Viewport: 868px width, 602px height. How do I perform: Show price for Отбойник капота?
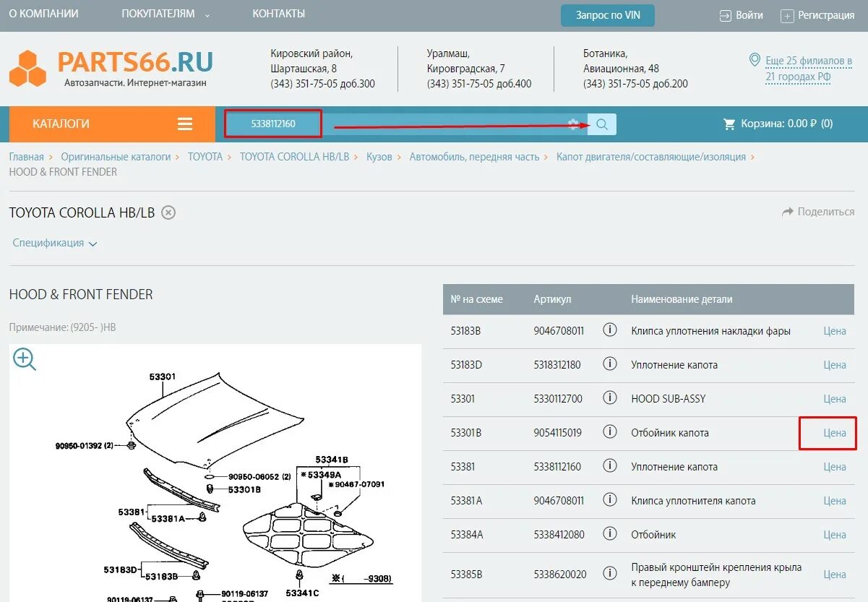835,433
